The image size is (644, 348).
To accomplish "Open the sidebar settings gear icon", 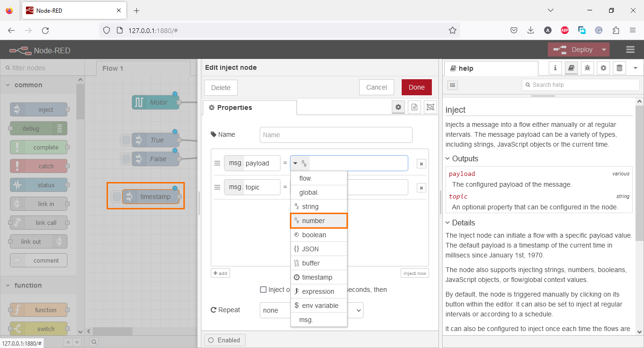I will coord(603,68).
